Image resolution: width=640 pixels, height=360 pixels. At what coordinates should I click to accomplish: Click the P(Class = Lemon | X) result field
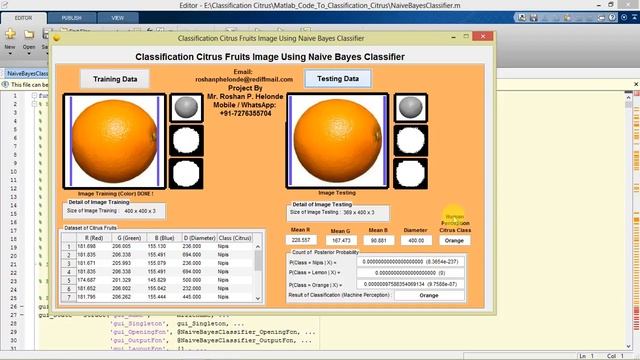410,273
